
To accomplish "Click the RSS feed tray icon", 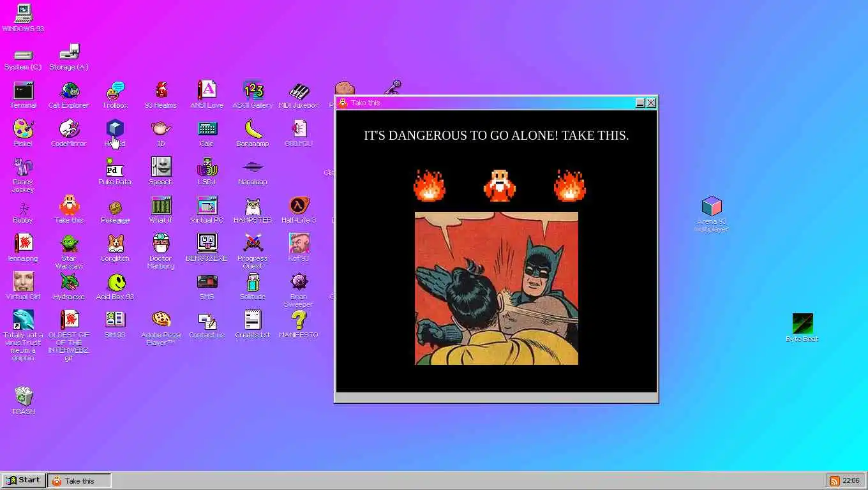I will coord(834,480).
